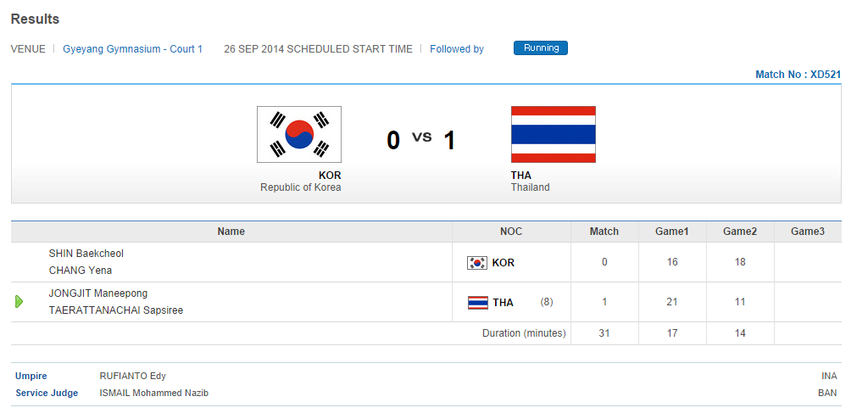Click the green winner arrow icon

coord(19,302)
